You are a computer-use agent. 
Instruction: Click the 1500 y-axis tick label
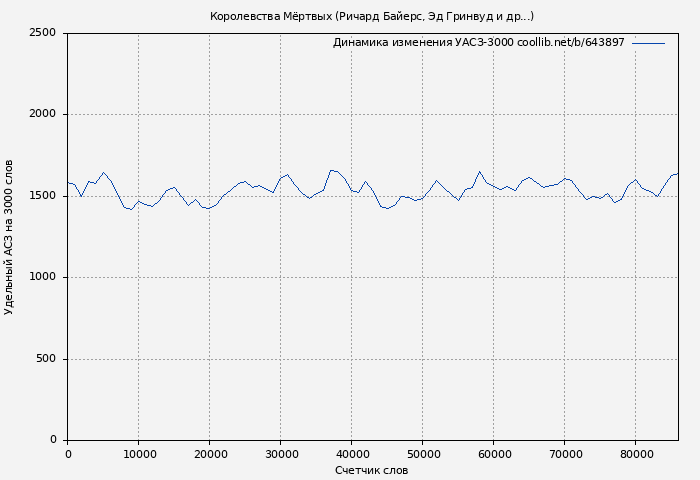click(x=42, y=196)
